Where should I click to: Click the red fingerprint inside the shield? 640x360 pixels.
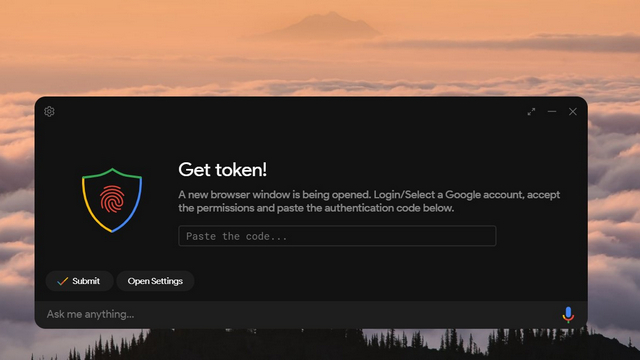(x=112, y=199)
